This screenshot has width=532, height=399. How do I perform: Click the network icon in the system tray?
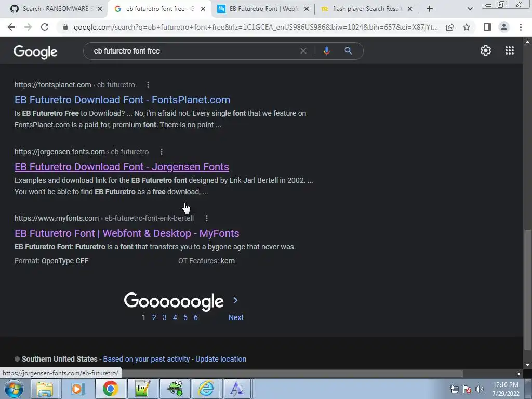(454, 389)
